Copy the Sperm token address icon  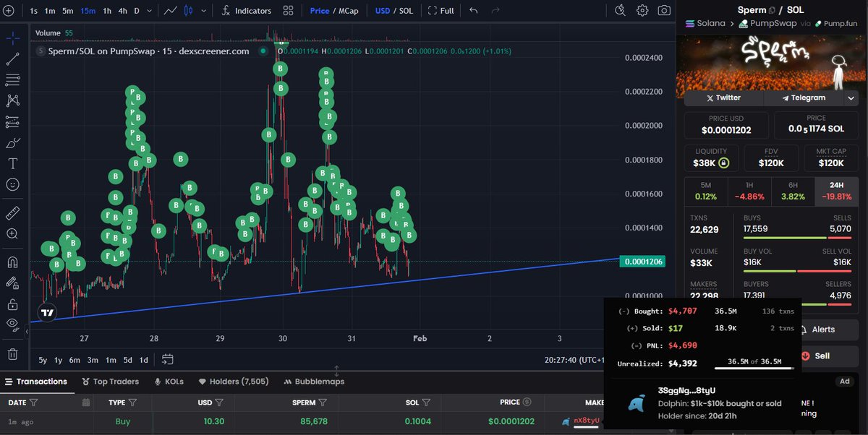[x=772, y=10]
